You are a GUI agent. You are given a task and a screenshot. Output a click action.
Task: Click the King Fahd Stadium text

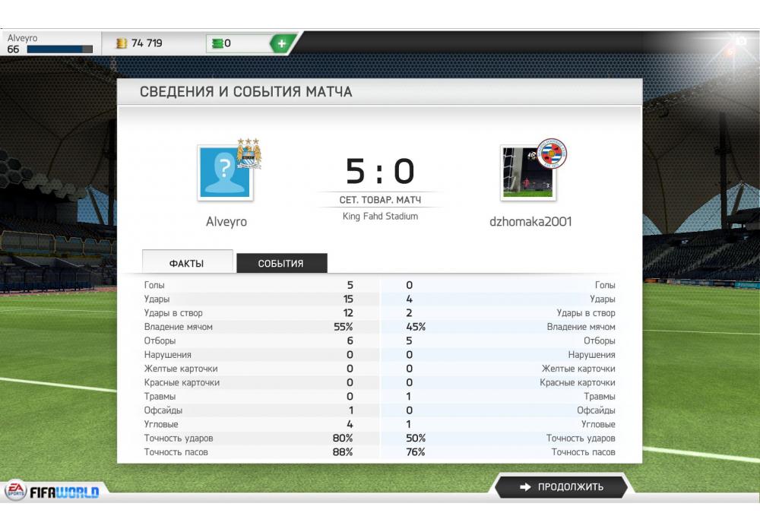pyautogui.click(x=380, y=216)
